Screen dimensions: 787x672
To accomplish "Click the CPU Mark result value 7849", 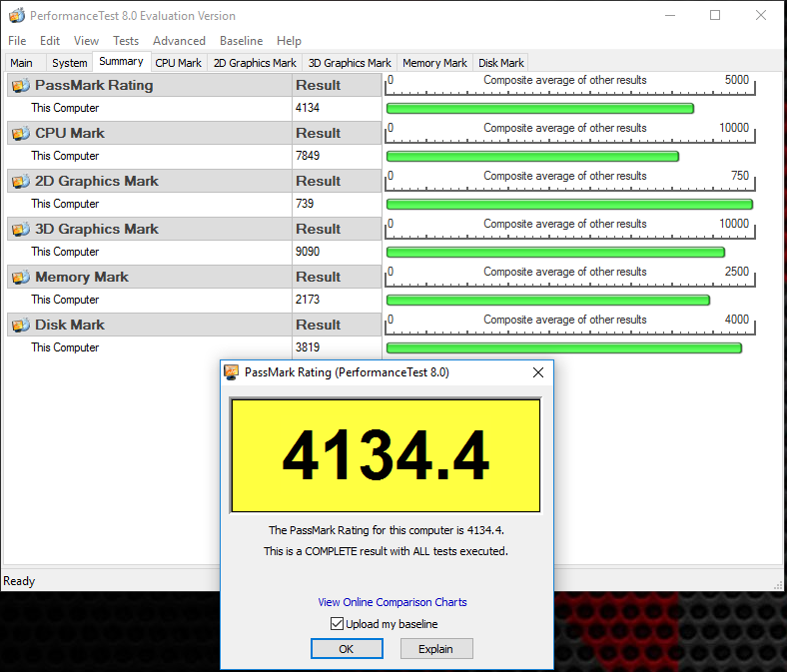I will pos(308,156).
